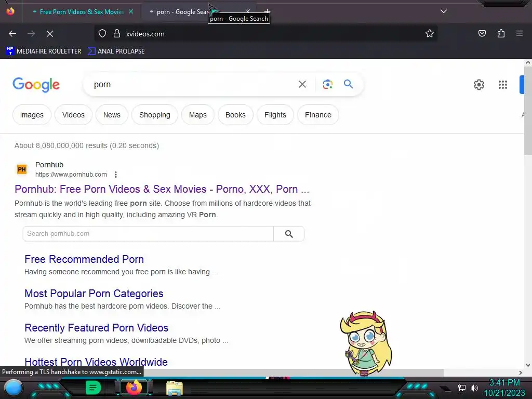The width and height of the screenshot is (532, 399).
Task: Open the Firefox application menu
Action: (x=520, y=34)
